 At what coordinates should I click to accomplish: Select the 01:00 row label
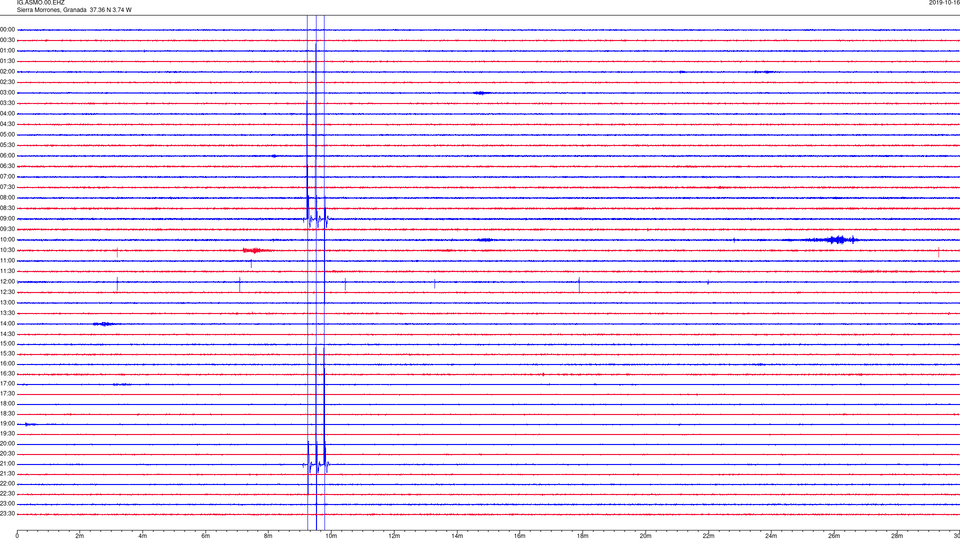[7, 51]
